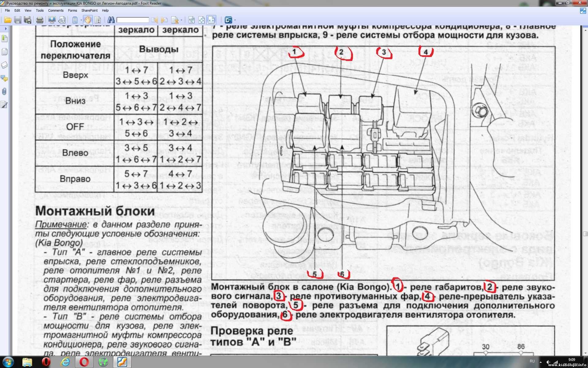Open the page layout dropdown arrow
Image resolution: width=588 pixels, height=368 pixels.
tap(81, 20)
